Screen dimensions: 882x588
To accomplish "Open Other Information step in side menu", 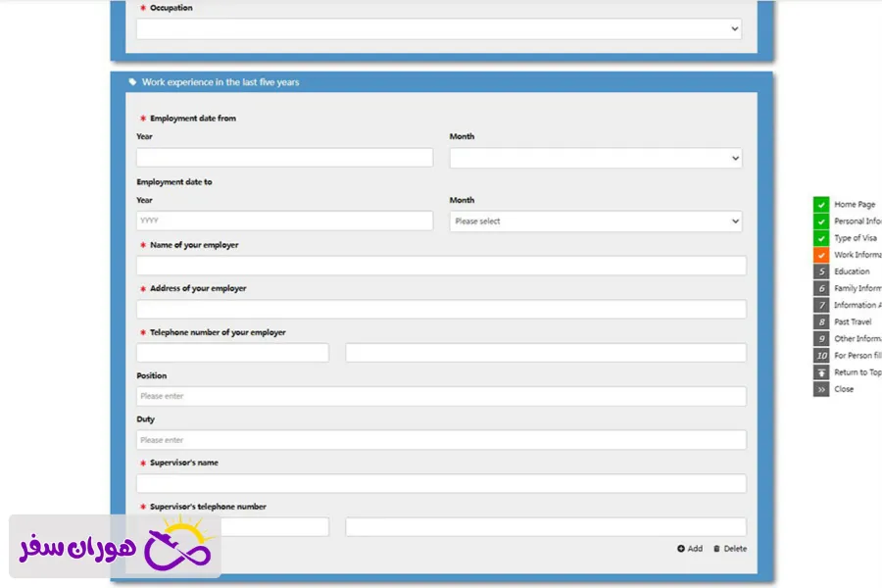I will pyautogui.click(x=857, y=339).
